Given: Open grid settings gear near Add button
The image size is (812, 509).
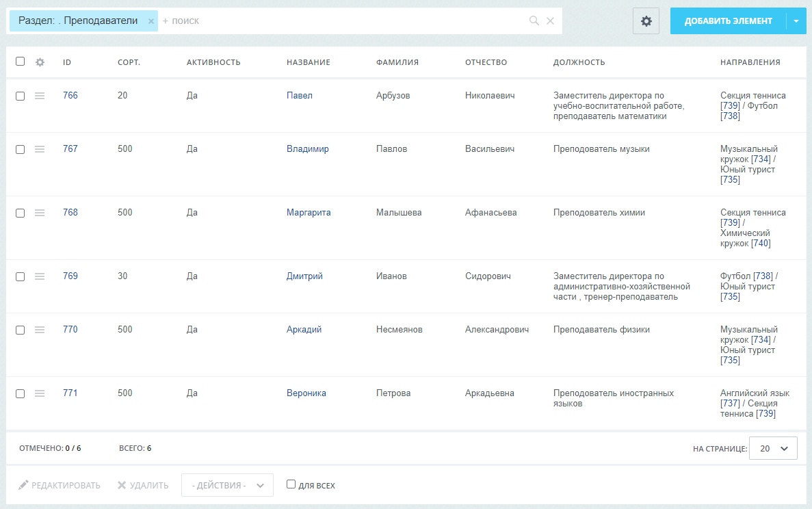Looking at the screenshot, I should pos(646,21).
